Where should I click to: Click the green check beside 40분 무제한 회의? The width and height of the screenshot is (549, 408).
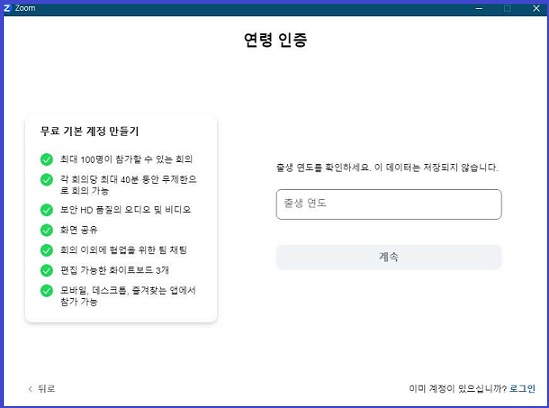47,180
